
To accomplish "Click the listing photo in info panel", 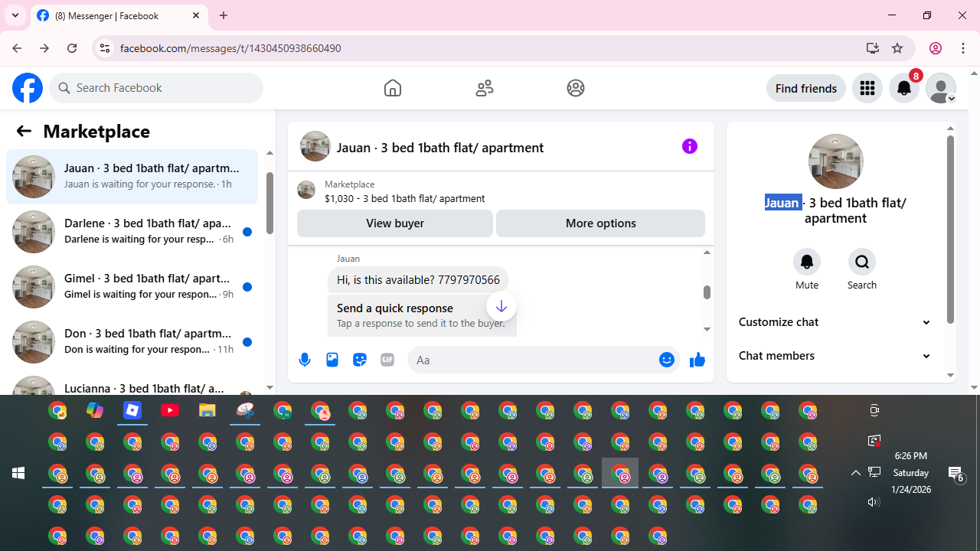I will click(x=835, y=161).
